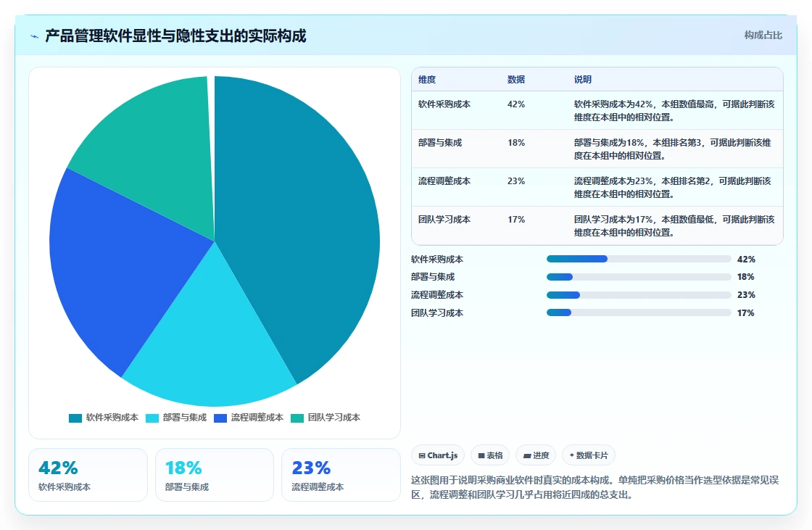This screenshot has width=812, height=530.
Task: Open the 42% 软件采购成本 stat card
Action: click(88, 475)
